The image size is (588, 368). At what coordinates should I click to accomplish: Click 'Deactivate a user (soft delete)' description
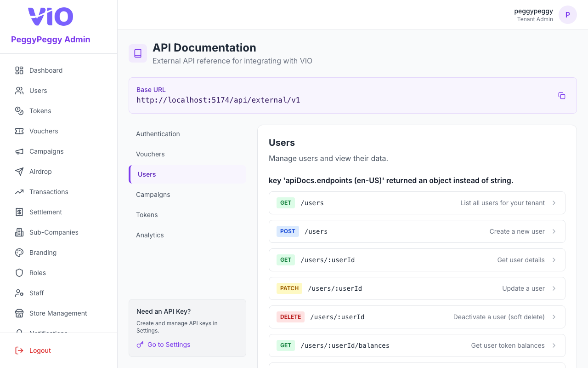point(499,317)
